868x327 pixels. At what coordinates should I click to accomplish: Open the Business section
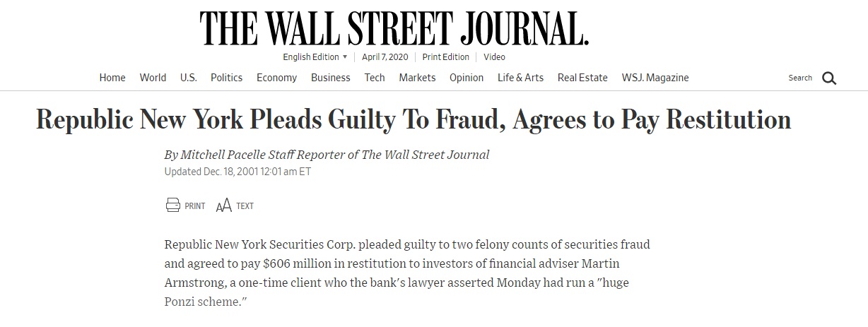330,78
